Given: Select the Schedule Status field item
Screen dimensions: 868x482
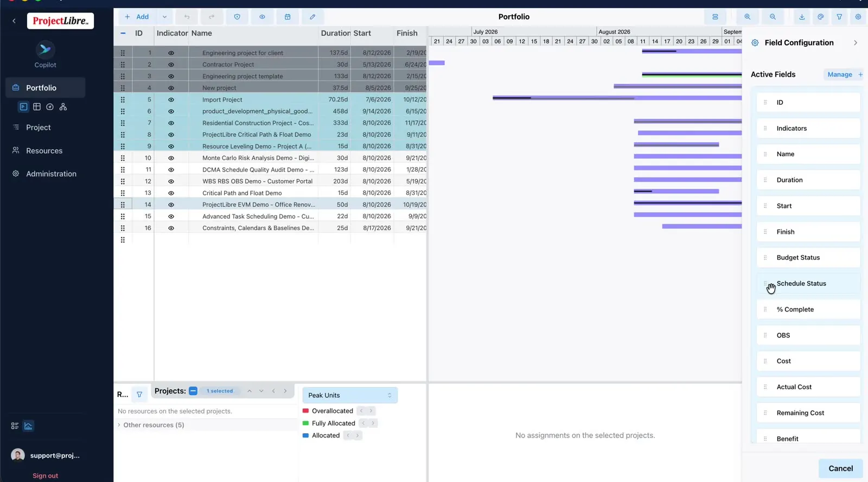Looking at the screenshot, I should pos(808,283).
